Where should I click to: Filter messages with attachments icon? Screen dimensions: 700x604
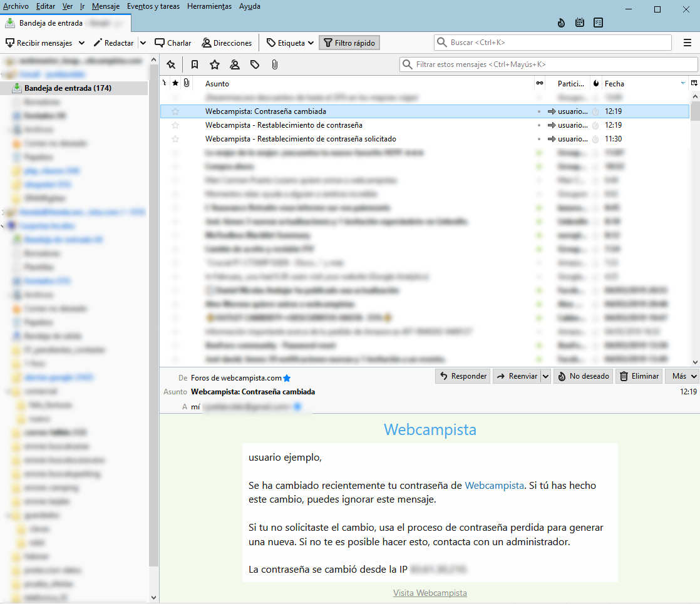pos(275,64)
